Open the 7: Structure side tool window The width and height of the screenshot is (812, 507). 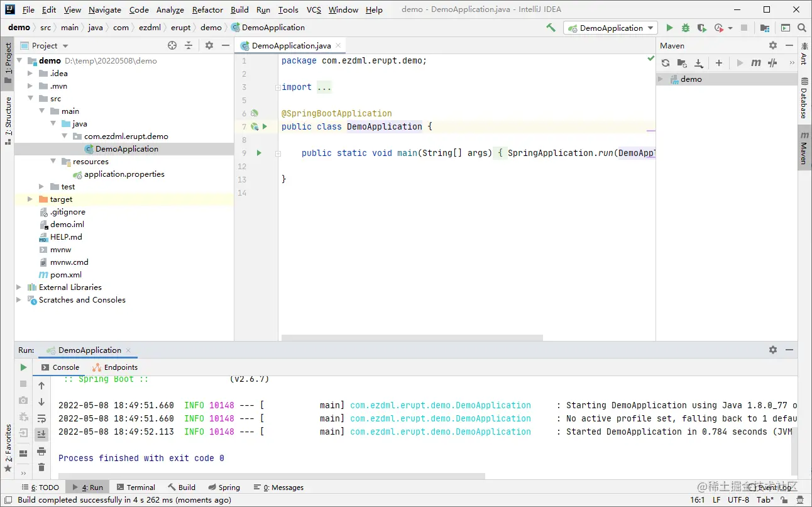pyautogui.click(x=8, y=121)
